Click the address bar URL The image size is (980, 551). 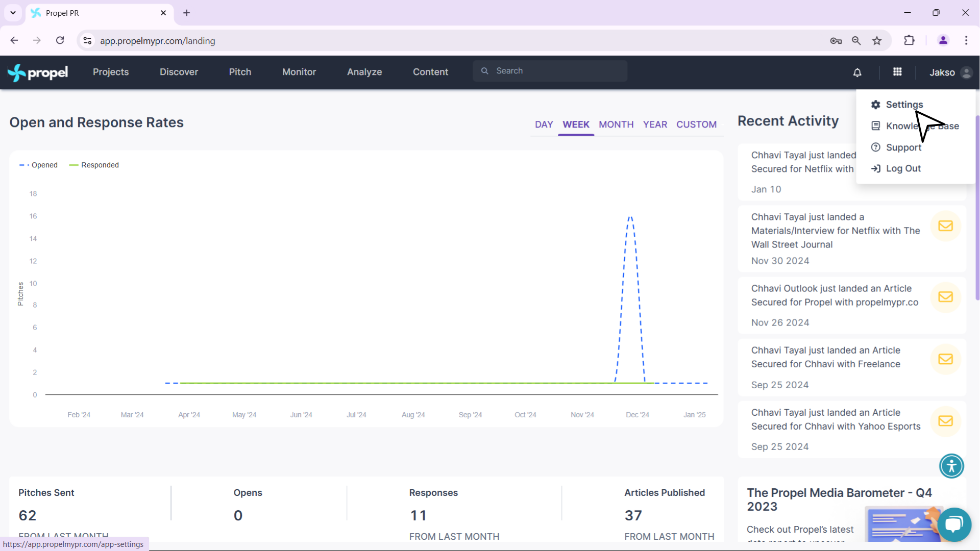(157, 41)
